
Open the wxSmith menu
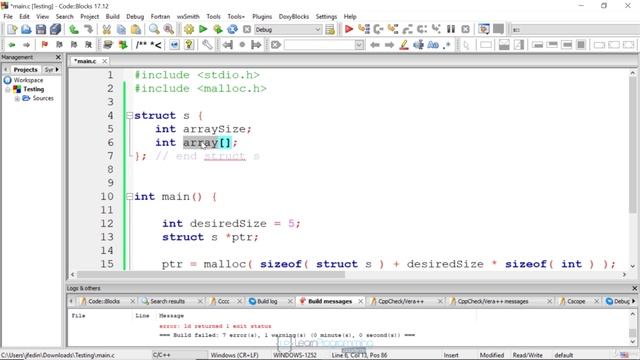coord(188,16)
